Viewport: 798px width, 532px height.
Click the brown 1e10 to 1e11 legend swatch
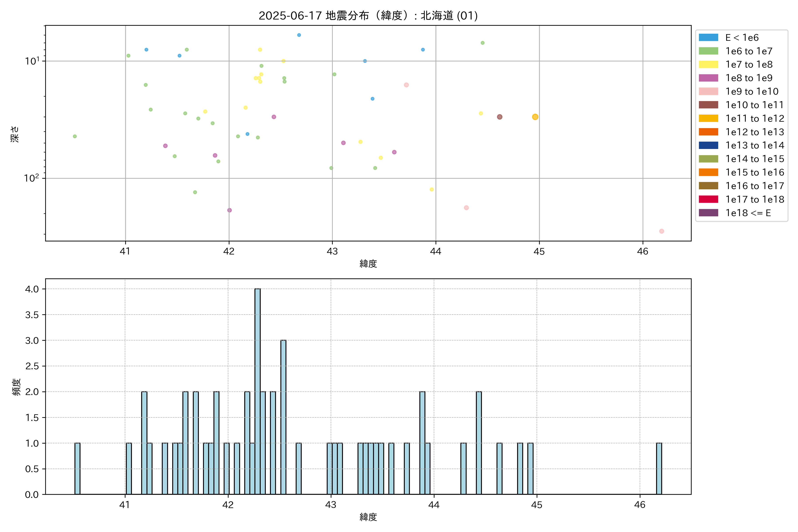coord(708,105)
